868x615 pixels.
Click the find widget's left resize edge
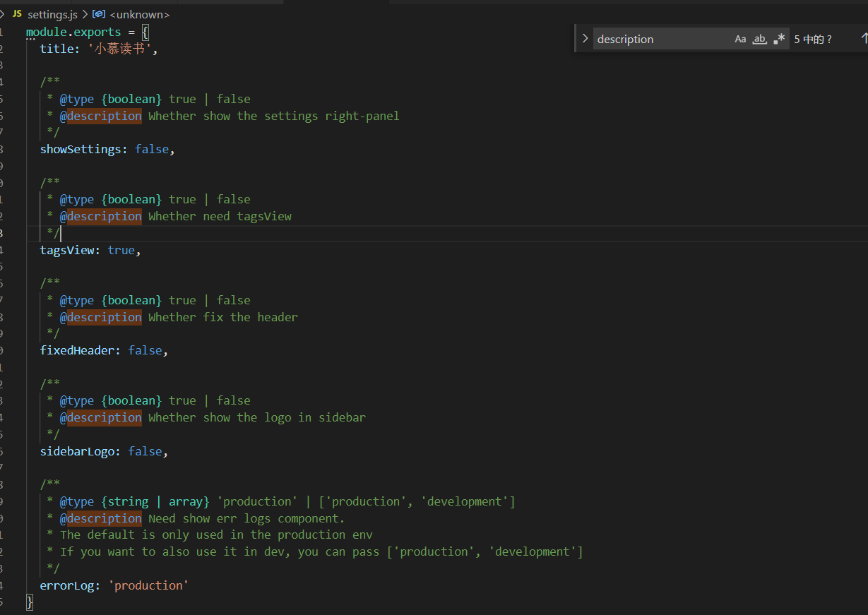(x=576, y=39)
